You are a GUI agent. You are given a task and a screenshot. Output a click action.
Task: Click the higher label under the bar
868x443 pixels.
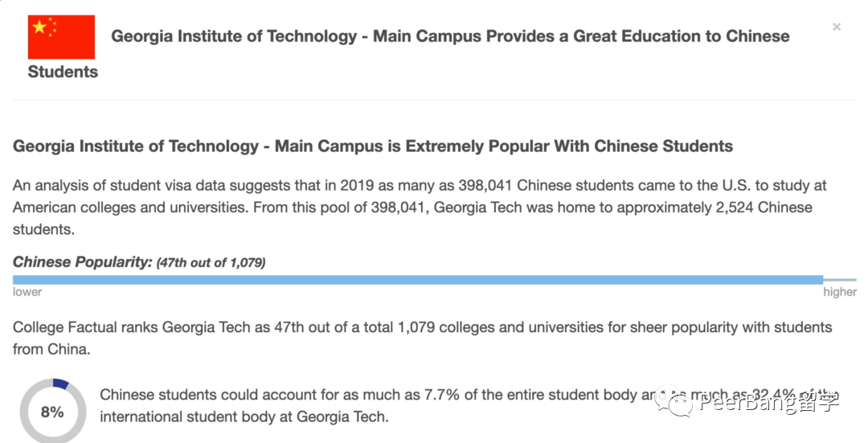pyautogui.click(x=840, y=292)
